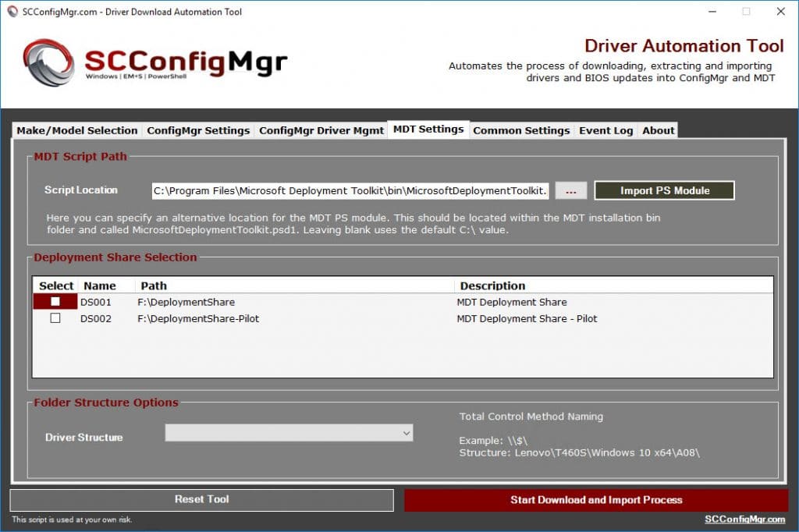The width and height of the screenshot is (799, 532).
Task: Click the SCConfigMgr swirl logo icon
Action: pyautogui.click(x=48, y=62)
